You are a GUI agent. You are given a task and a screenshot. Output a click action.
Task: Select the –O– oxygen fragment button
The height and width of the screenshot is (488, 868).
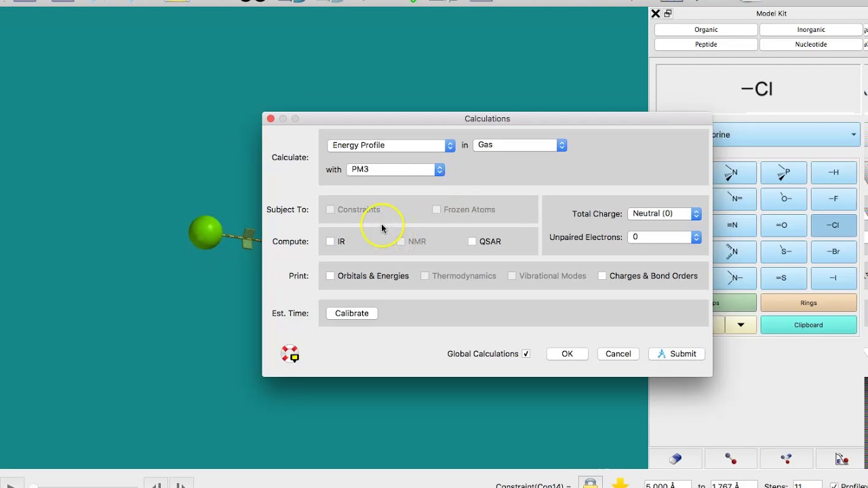click(784, 199)
